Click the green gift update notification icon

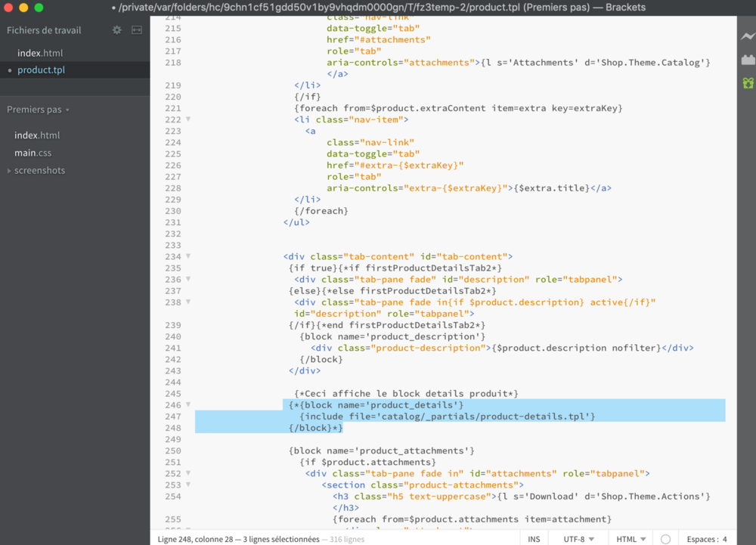[x=748, y=83]
